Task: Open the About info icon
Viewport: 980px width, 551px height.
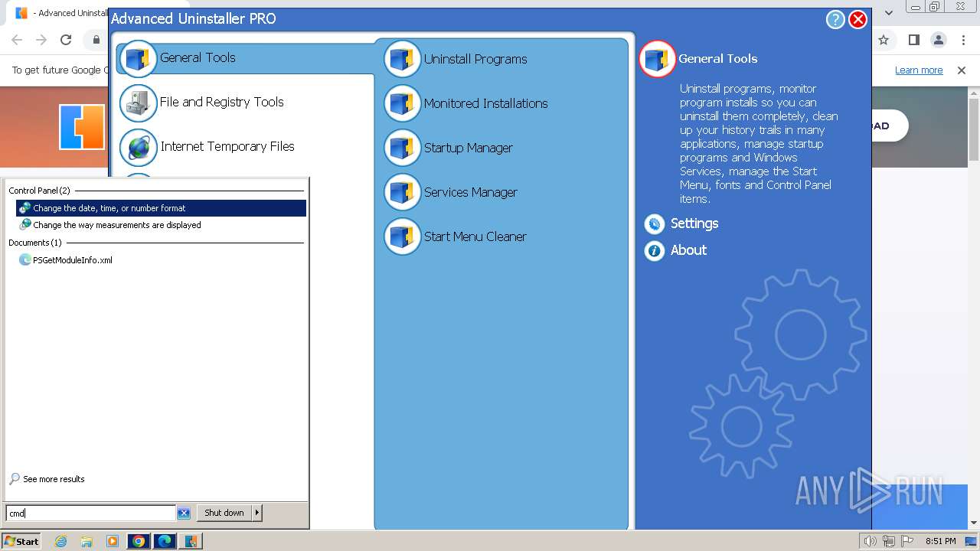Action: click(x=654, y=250)
